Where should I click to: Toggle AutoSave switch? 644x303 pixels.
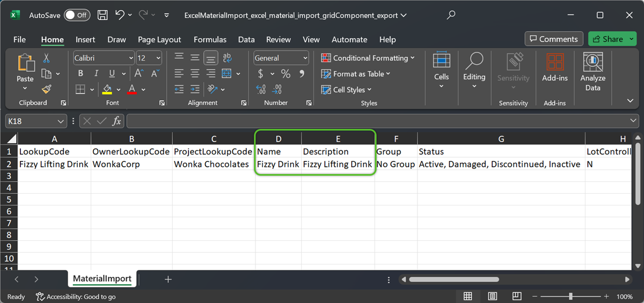click(77, 15)
